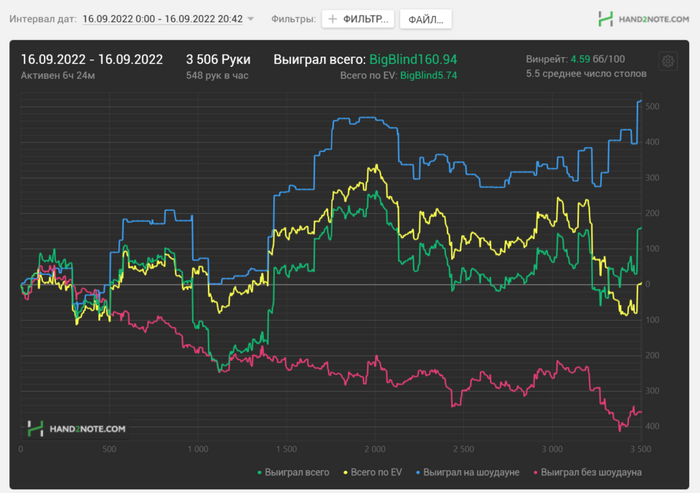Toggle the Выиграл всего legend series
The image size is (700, 493).
point(293,472)
